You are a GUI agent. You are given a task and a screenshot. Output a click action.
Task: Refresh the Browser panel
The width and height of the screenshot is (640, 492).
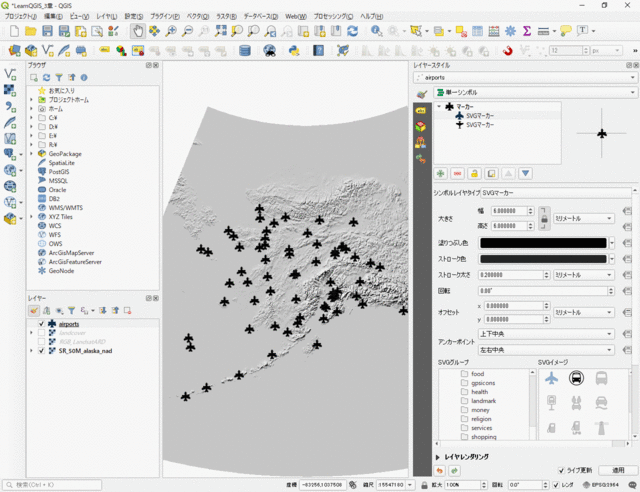(x=47, y=78)
